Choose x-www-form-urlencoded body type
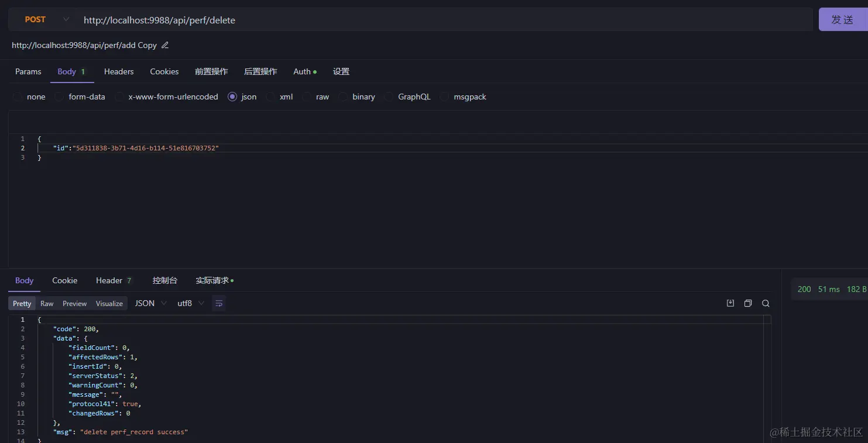This screenshot has height=443, width=868. click(x=167, y=97)
